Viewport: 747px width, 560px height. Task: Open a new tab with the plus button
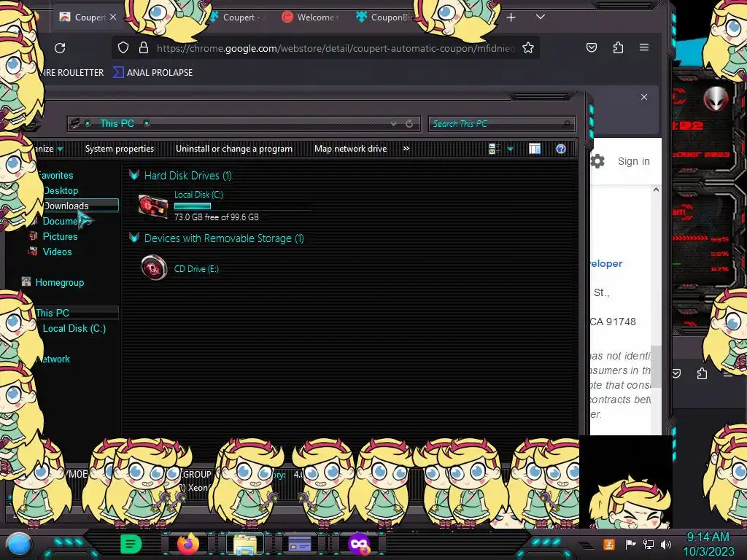(511, 17)
